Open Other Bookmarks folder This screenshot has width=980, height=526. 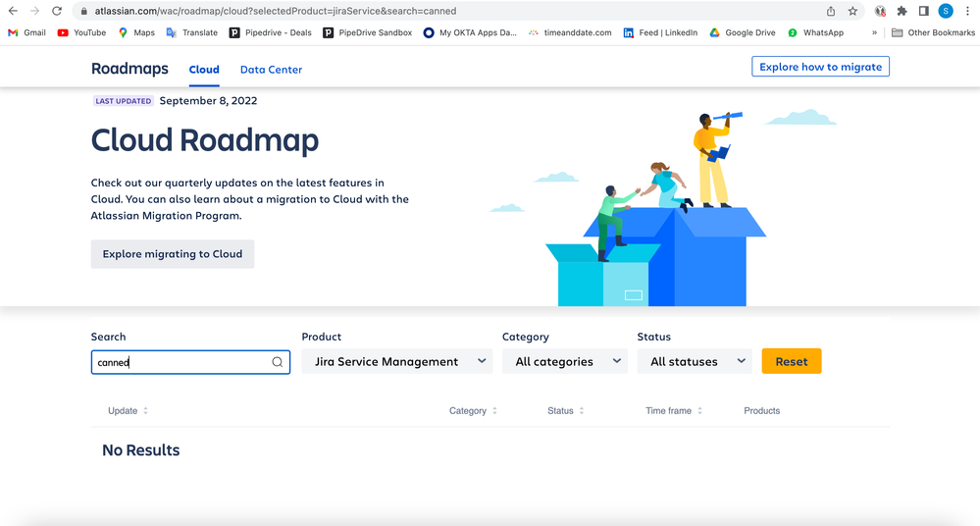933,32
